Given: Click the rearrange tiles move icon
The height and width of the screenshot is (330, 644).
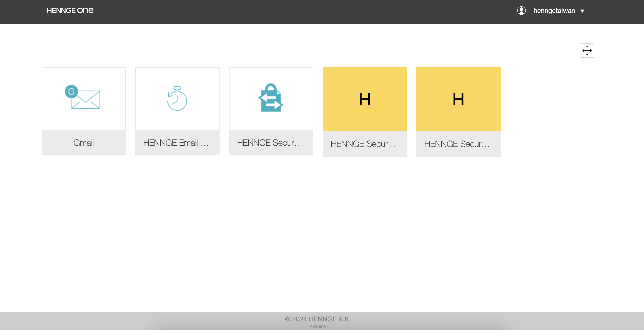Looking at the screenshot, I should [x=587, y=51].
